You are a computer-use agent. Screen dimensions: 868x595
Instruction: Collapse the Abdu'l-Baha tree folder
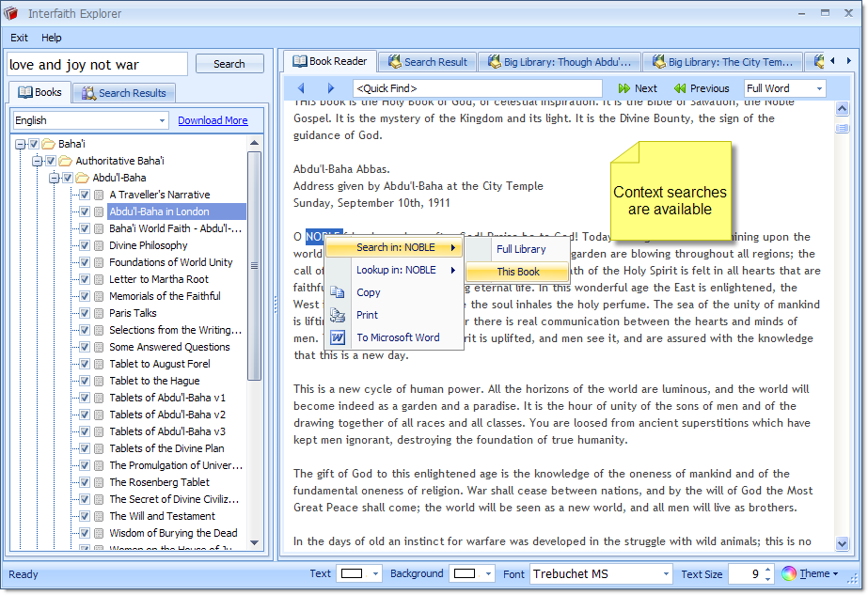click(55, 178)
